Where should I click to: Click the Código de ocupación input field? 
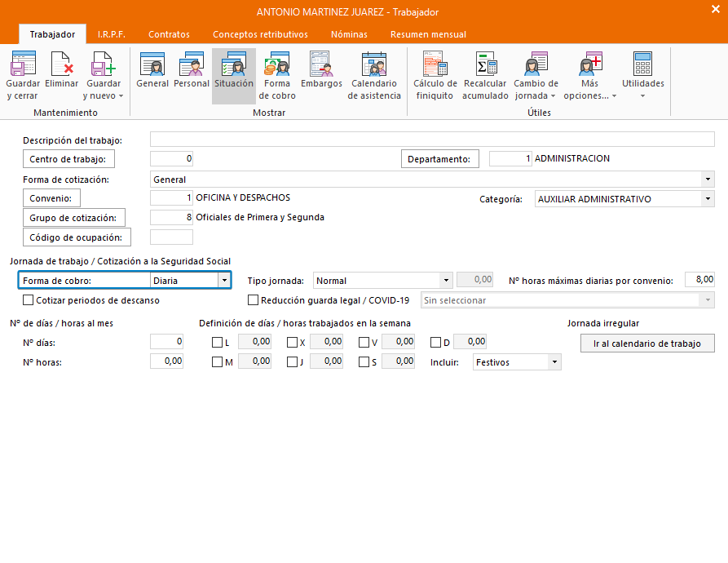pos(171,237)
